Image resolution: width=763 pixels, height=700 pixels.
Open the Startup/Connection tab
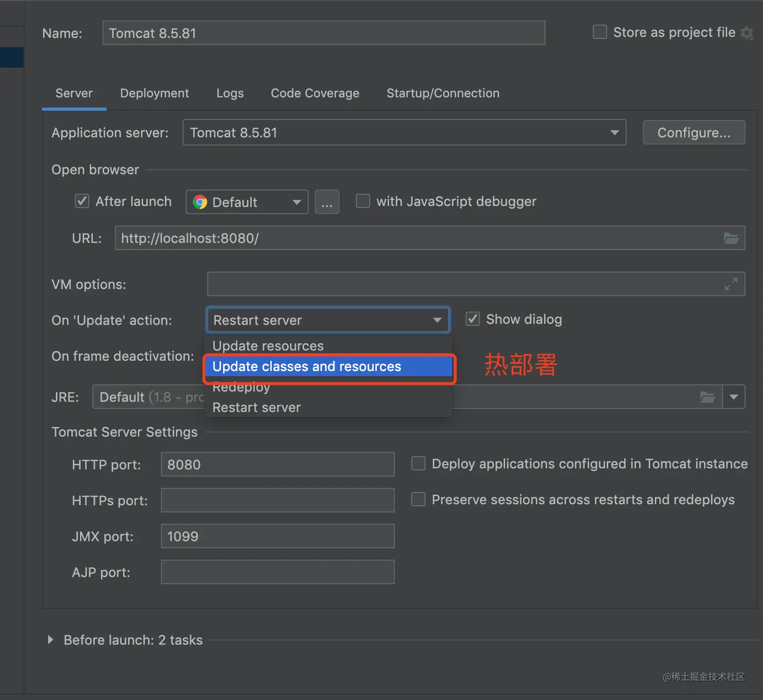click(x=443, y=93)
